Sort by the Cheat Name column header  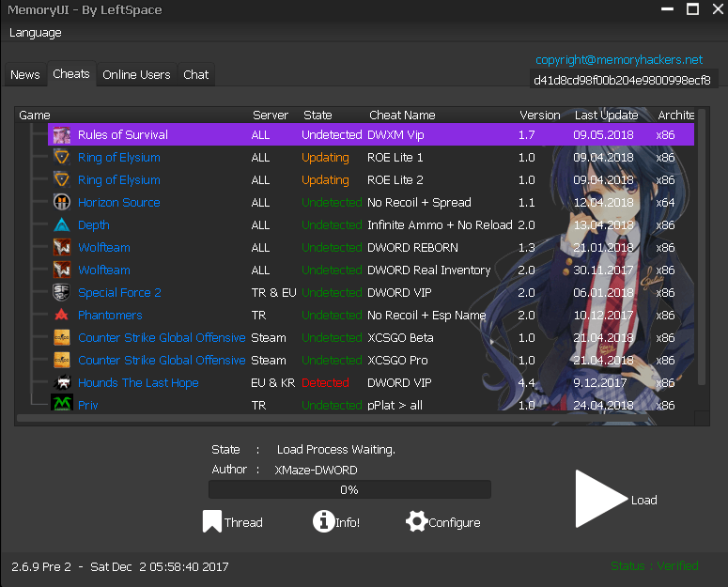[x=402, y=116]
